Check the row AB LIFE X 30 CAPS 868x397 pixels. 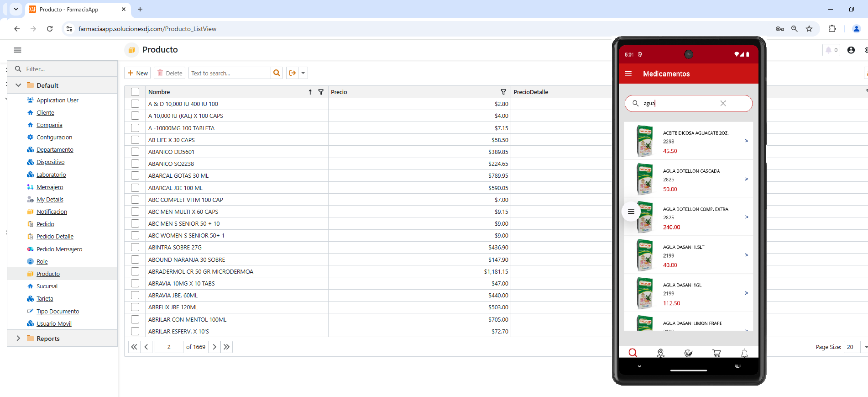(x=135, y=140)
